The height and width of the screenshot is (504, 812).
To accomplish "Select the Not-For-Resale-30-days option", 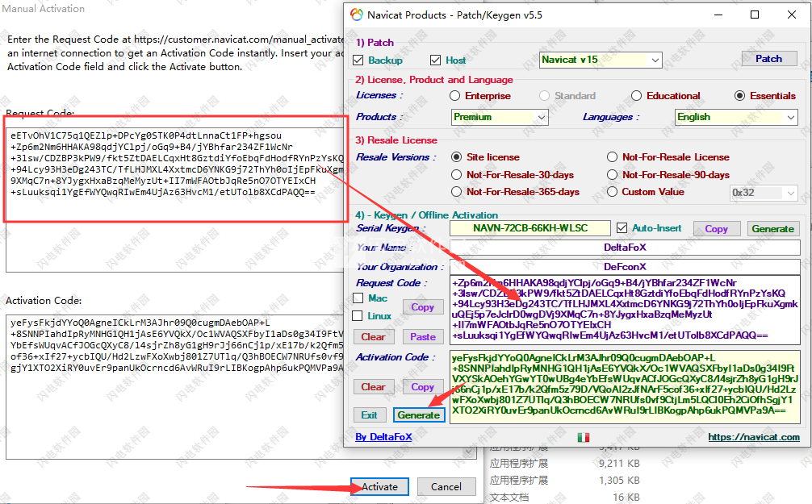I will [x=456, y=174].
